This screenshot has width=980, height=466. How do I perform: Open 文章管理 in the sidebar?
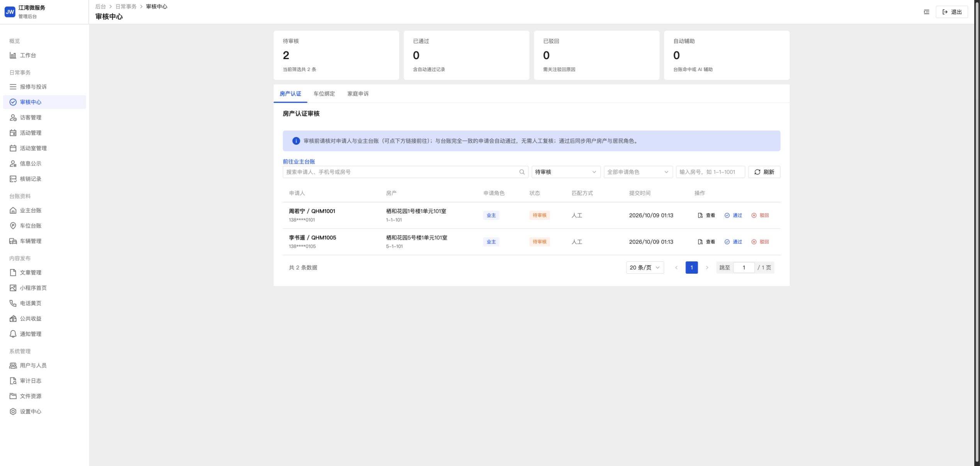(x=44, y=273)
